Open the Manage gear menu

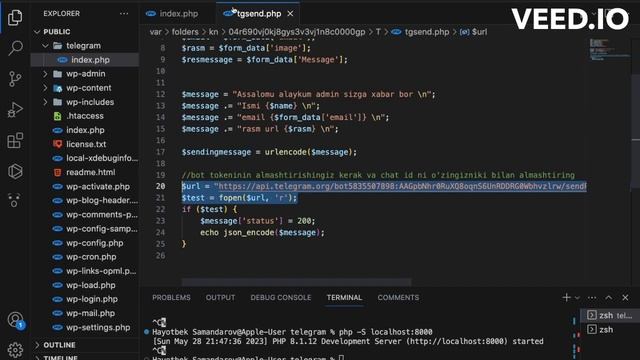click(15, 349)
